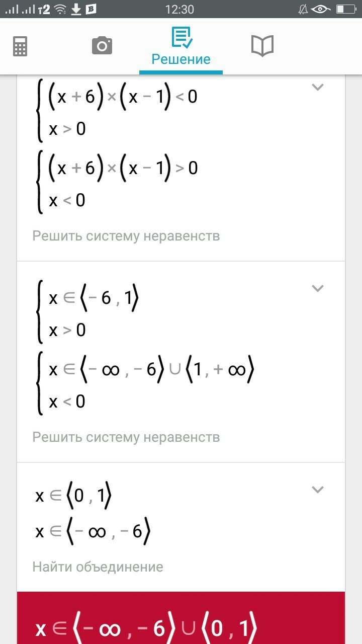
Task: Tap the second Решить систему неравенств label
Action: [126, 437]
